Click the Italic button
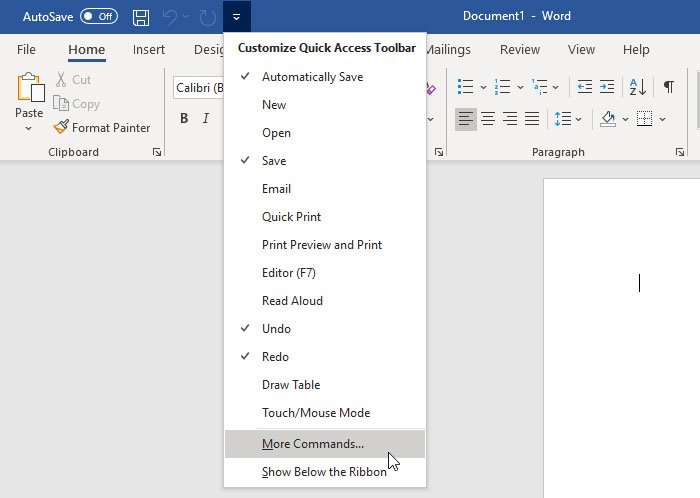Image resolution: width=700 pixels, height=498 pixels. [206, 119]
